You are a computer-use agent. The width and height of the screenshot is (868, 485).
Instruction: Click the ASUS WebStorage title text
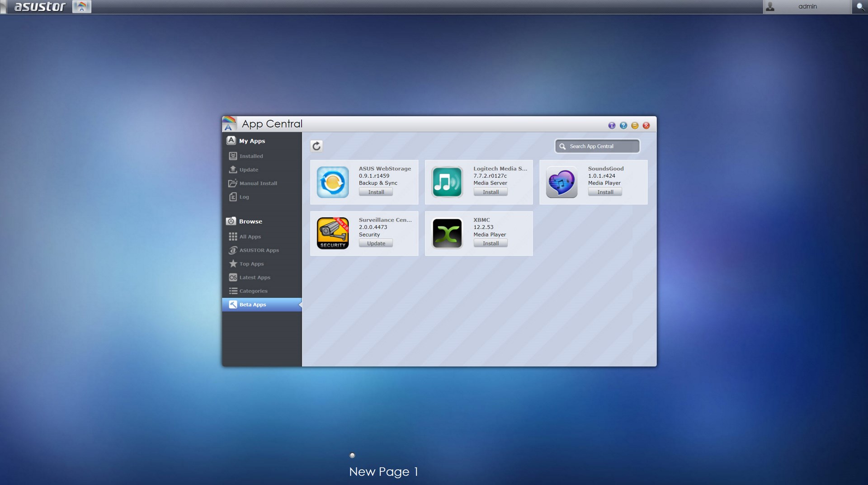(x=385, y=169)
